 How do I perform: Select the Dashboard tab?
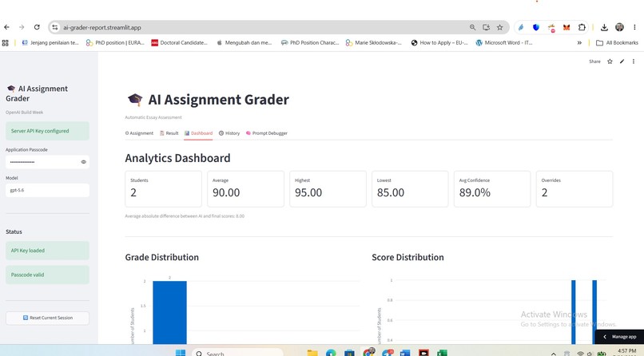(198, 133)
